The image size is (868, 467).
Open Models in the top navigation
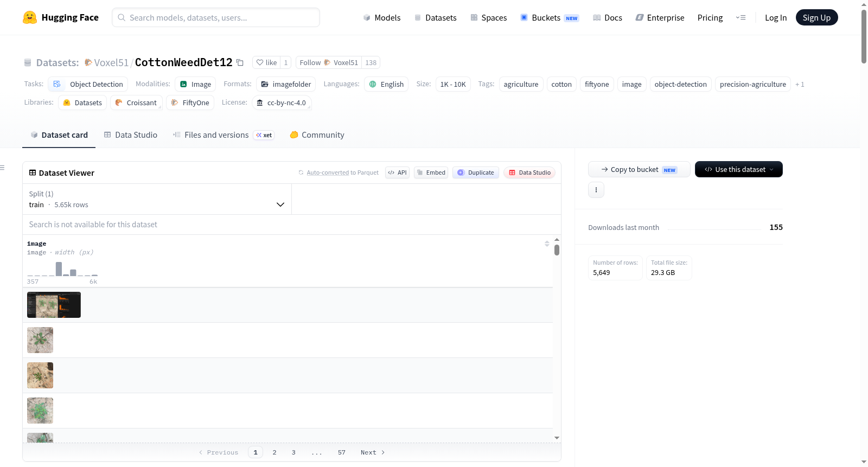click(x=382, y=17)
